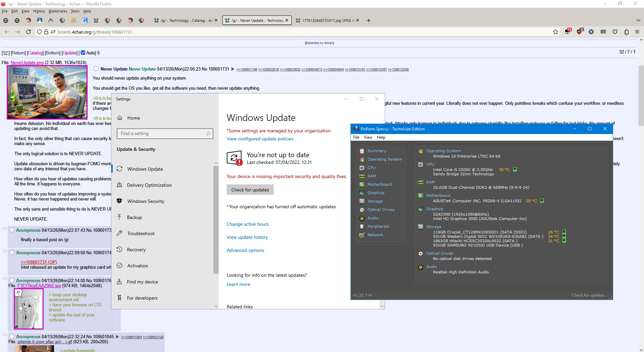This screenshot has width=644, height=352.
Task: Tick checkbox of the 22:14:08 Anonymous post
Action: click(x=12, y=280)
